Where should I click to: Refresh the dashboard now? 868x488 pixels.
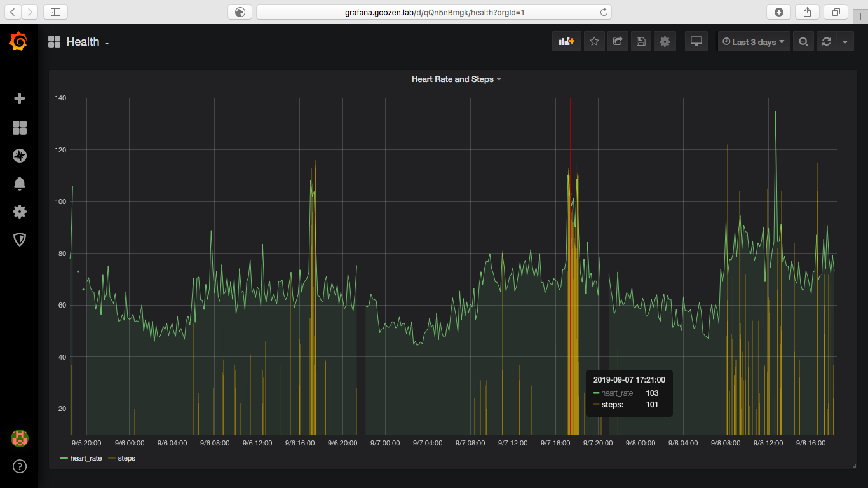pyautogui.click(x=826, y=41)
